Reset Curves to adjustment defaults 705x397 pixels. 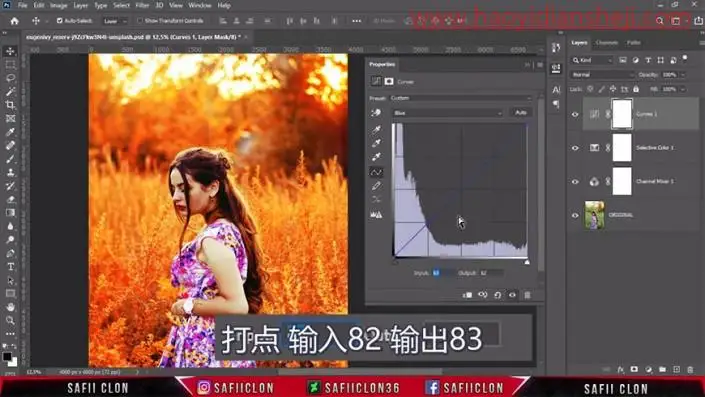click(x=497, y=295)
